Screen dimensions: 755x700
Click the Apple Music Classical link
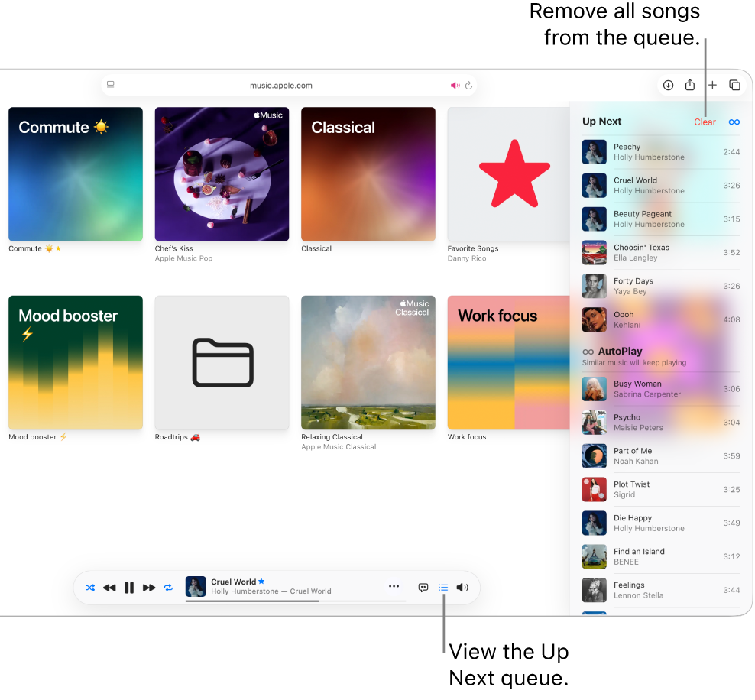339,447
